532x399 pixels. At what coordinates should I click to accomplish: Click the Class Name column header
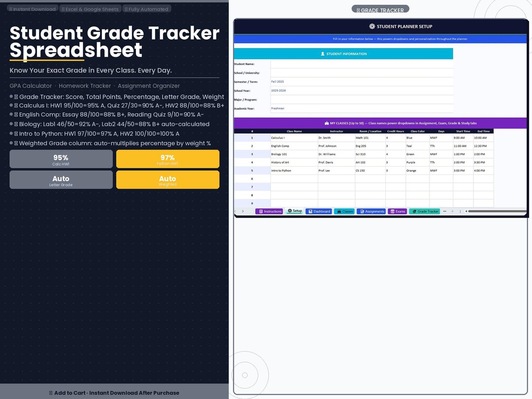tap(294, 132)
